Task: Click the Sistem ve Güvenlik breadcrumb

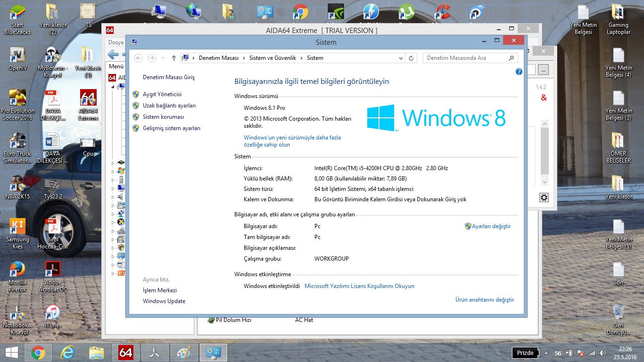Action: 272,58
